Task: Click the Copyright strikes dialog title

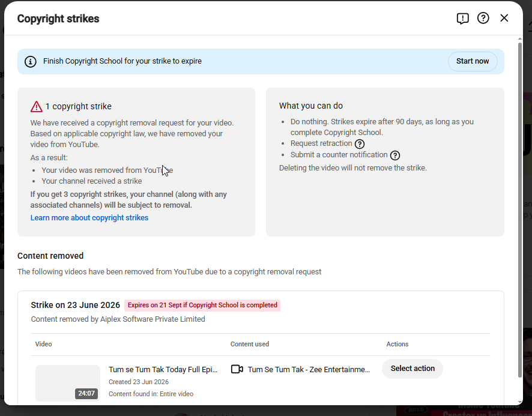Action: 58,19
